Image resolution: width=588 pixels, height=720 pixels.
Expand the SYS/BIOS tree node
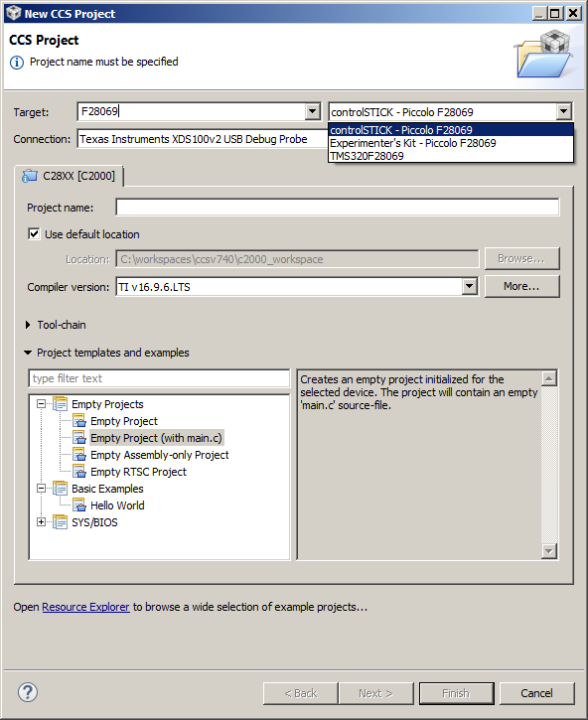42,522
